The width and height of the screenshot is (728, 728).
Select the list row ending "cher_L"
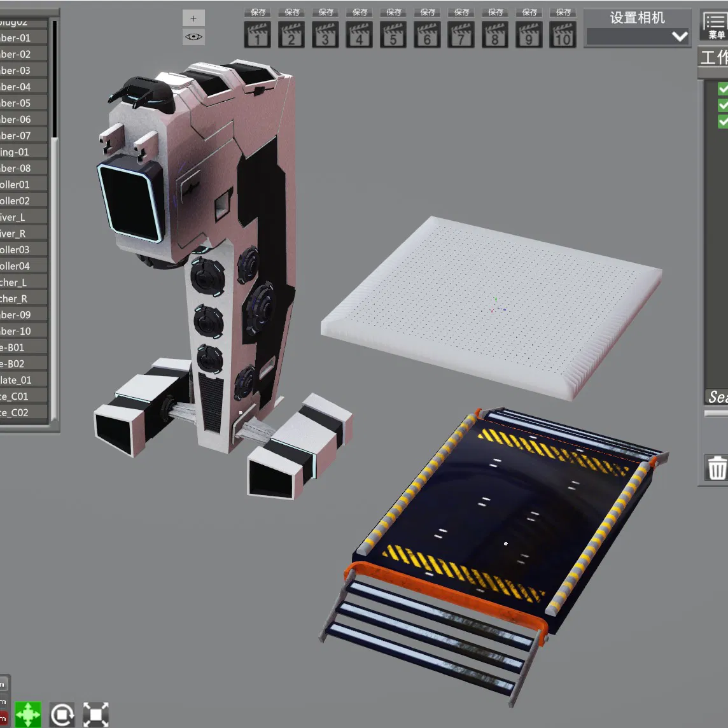(23, 283)
